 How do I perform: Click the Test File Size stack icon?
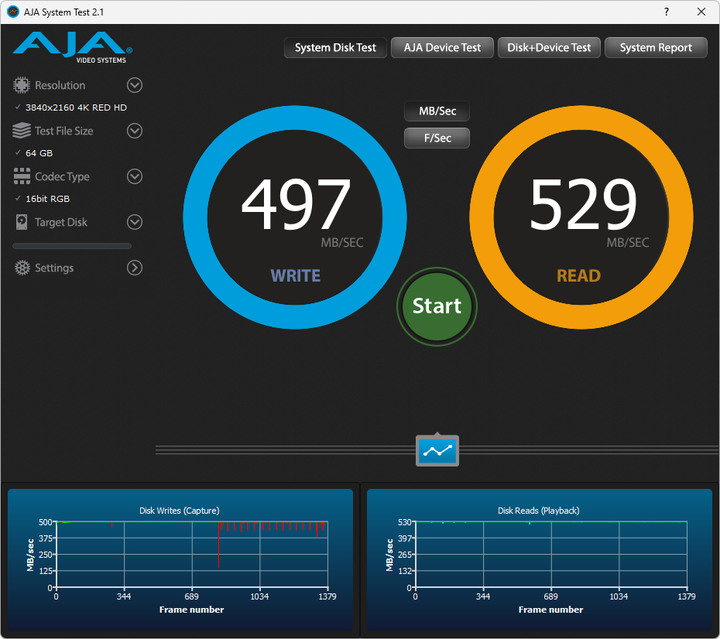pyautogui.click(x=21, y=131)
